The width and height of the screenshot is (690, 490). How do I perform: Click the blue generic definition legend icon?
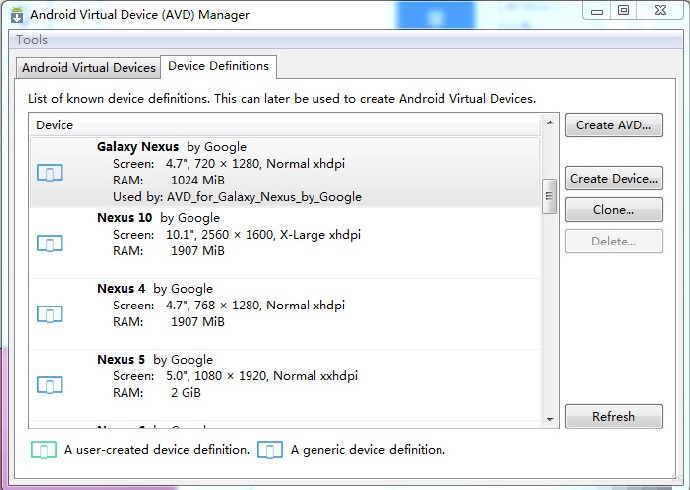click(270, 450)
